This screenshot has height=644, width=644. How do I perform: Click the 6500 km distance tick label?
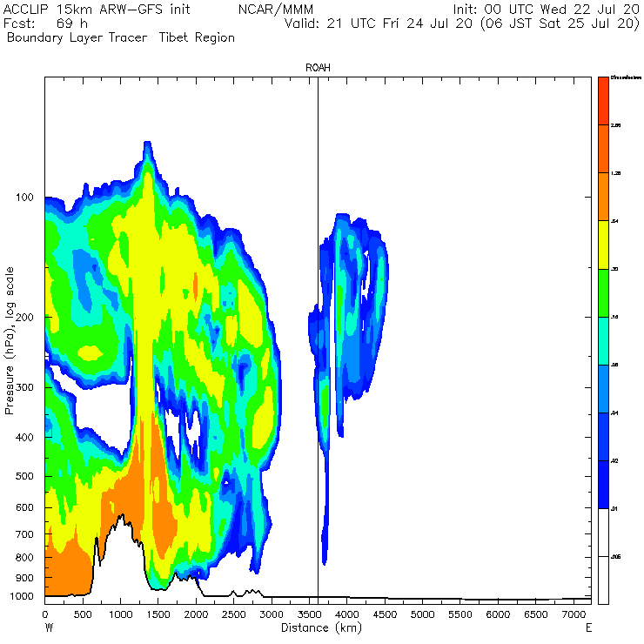pyautogui.click(x=536, y=614)
